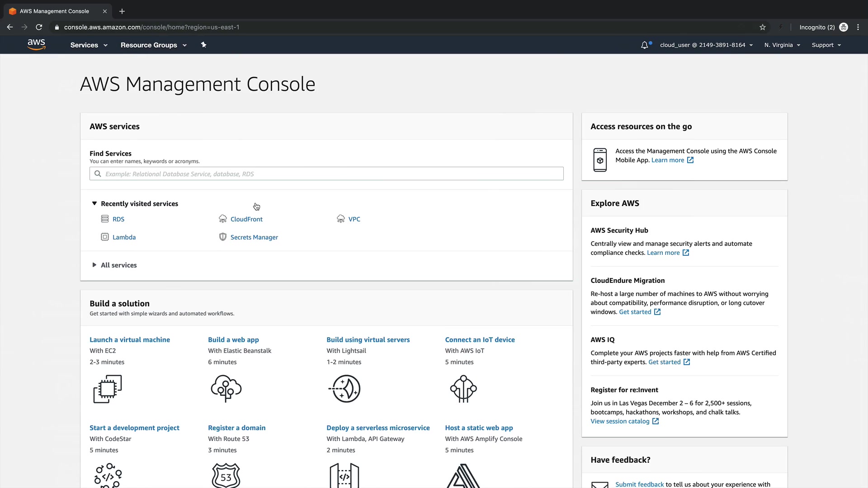Click the AWS logo home icon

[x=36, y=44]
